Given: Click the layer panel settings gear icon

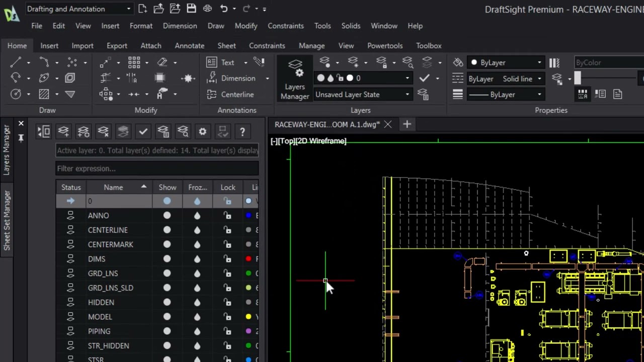Looking at the screenshot, I should 202,131.
